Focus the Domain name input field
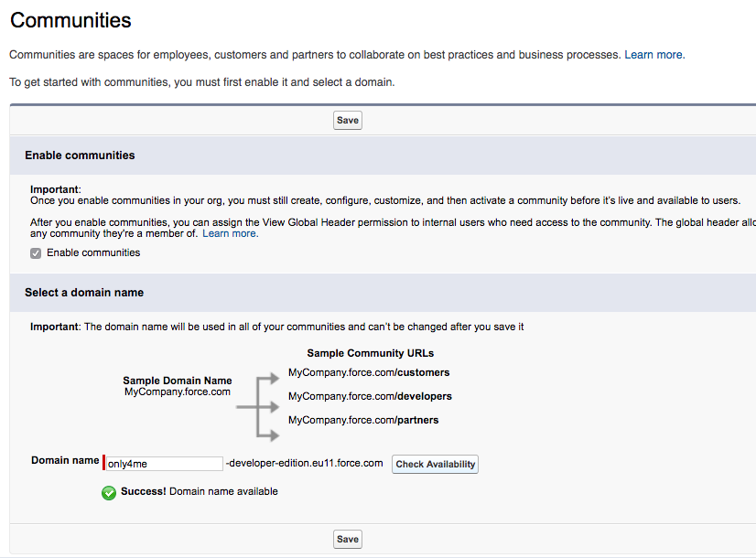 (x=164, y=464)
